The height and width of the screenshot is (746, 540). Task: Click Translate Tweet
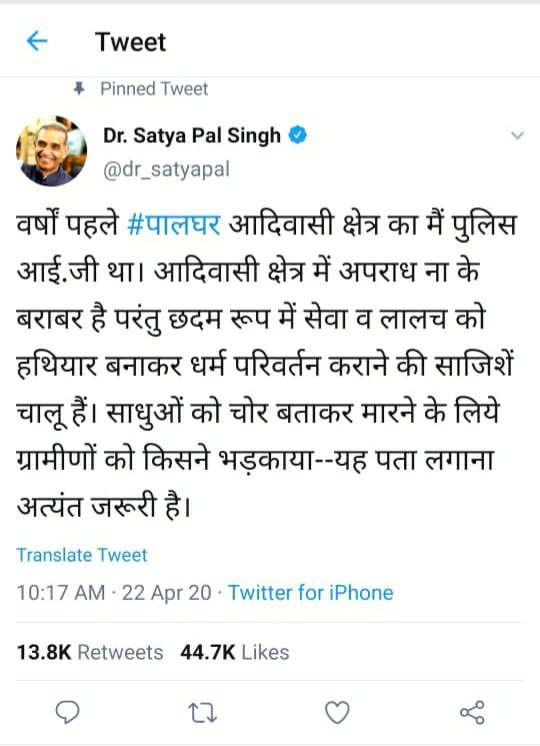coord(82,555)
